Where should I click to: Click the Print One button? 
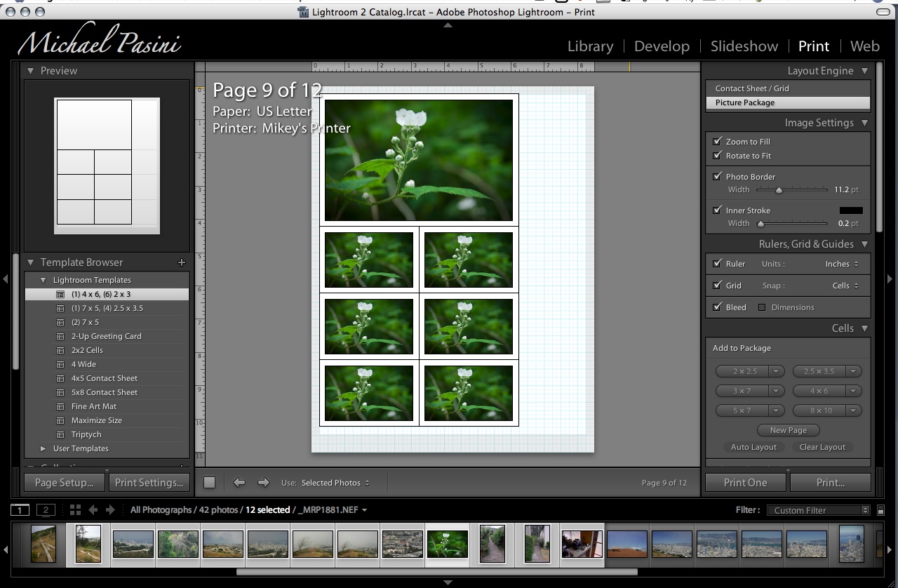[745, 483]
